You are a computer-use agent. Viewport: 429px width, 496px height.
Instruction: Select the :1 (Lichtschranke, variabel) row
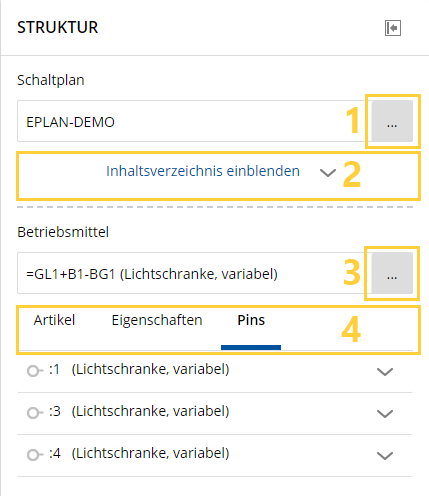215,371
